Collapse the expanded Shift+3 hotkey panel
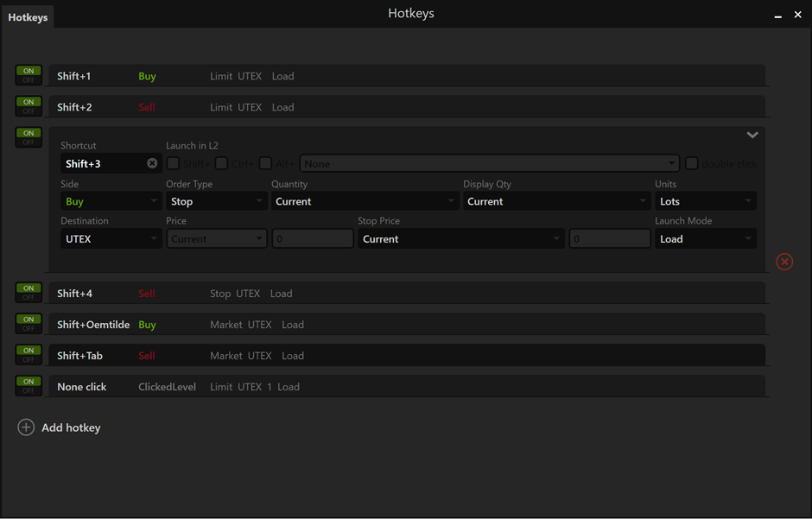The image size is (812, 519). click(752, 135)
